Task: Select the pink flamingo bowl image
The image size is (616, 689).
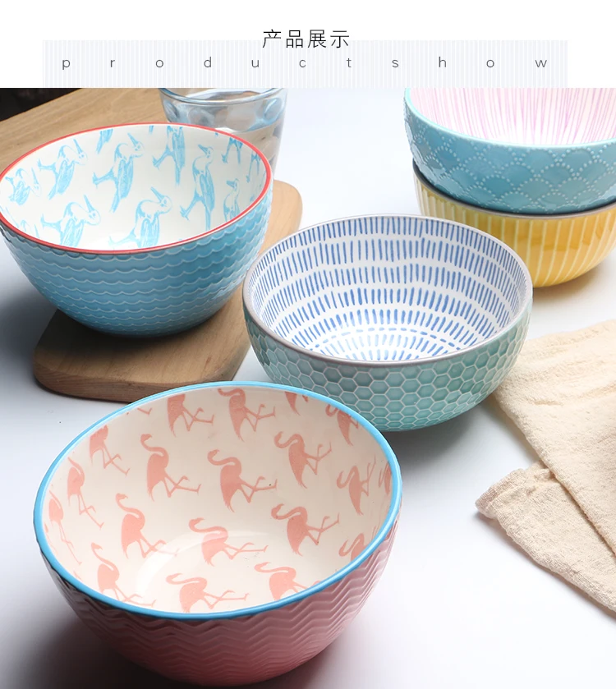Action: [218, 535]
